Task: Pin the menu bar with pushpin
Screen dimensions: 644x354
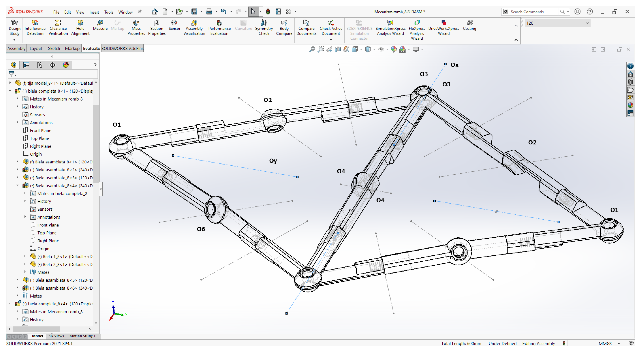Action: 140,12
